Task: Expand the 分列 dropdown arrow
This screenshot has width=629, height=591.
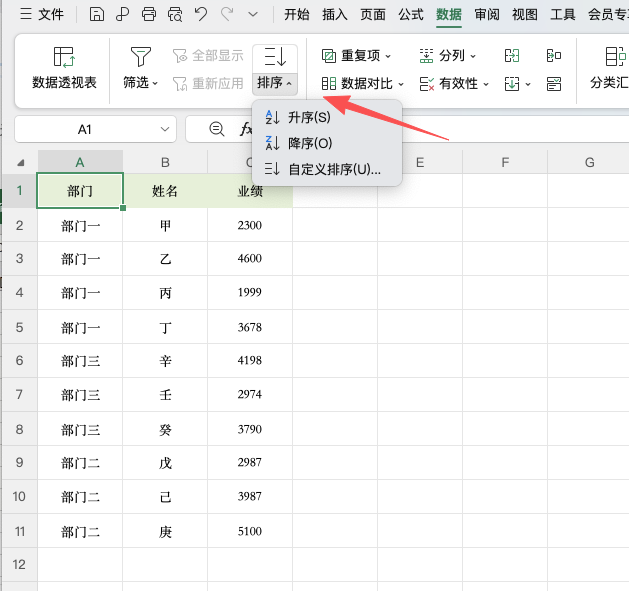Action: click(473, 56)
